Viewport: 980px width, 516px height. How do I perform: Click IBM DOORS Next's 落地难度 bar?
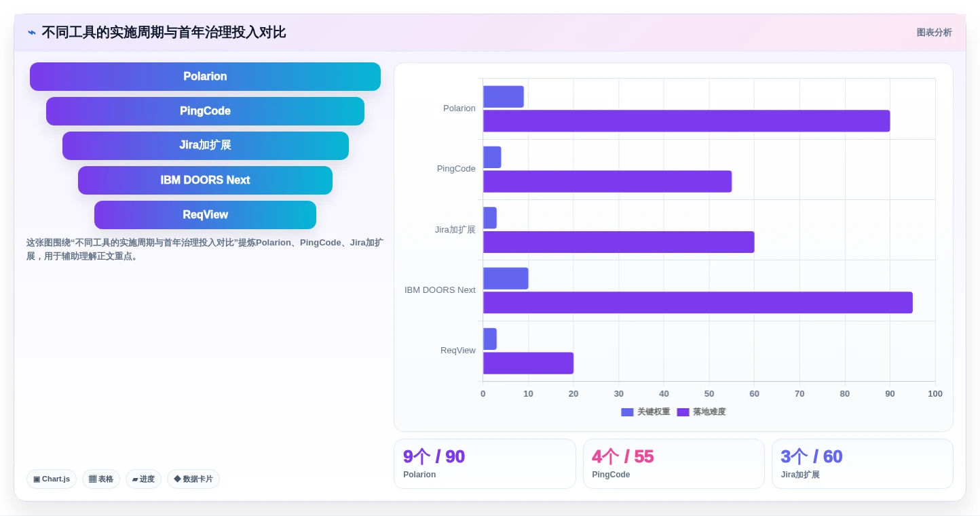pos(698,303)
